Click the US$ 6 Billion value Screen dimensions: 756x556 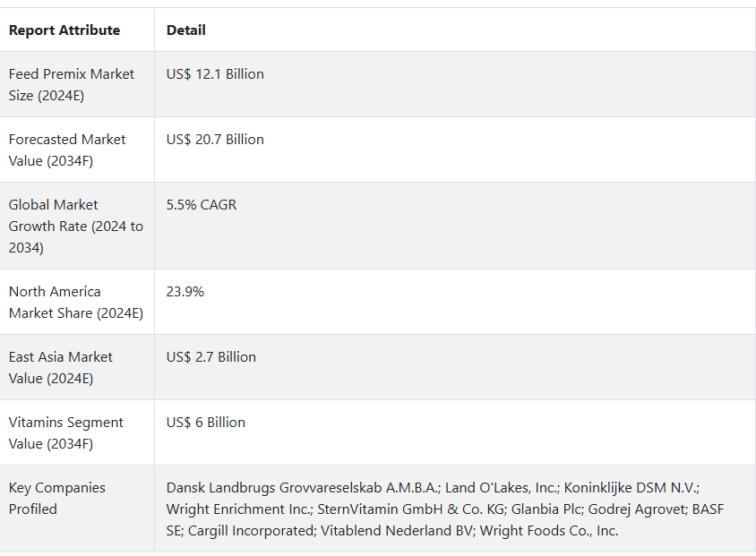pos(206,423)
